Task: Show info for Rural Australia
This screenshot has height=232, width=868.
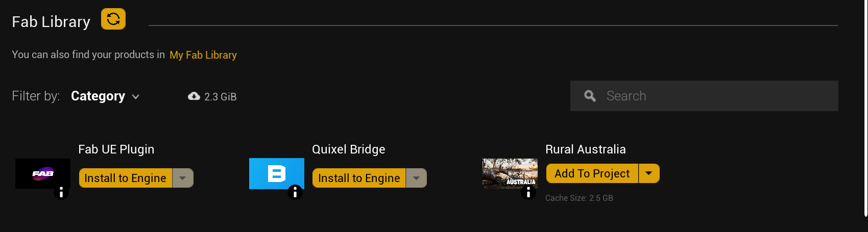Action: click(528, 192)
